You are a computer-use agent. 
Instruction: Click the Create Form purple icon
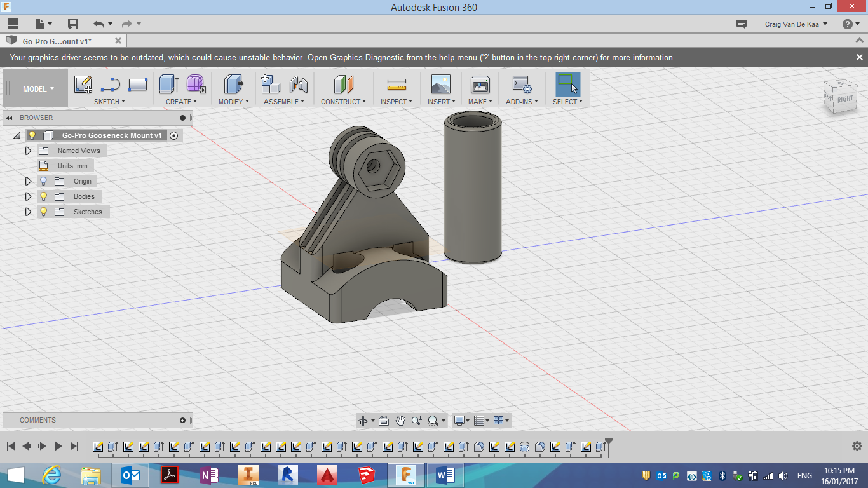tap(196, 84)
